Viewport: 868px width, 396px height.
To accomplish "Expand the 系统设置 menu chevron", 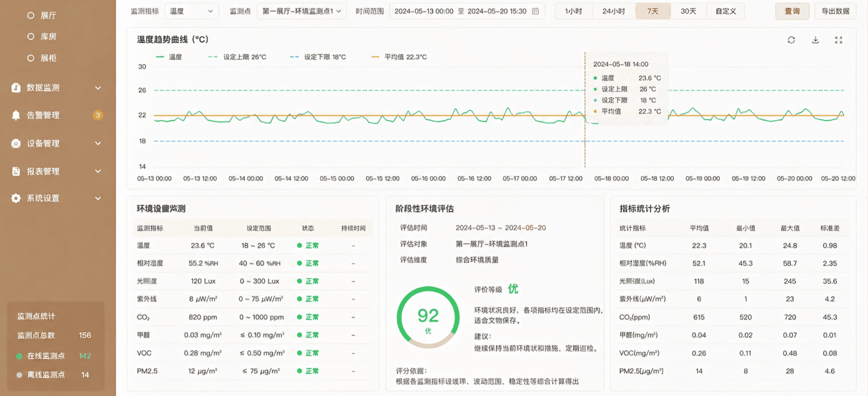I will [98, 198].
